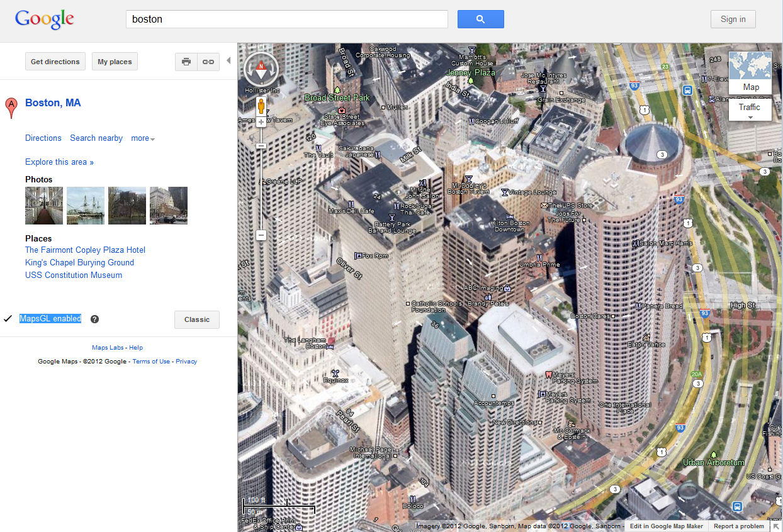Screen dimensions: 783x532
Task: Open the 'more' dropdown menu
Action: (x=143, y=138)
